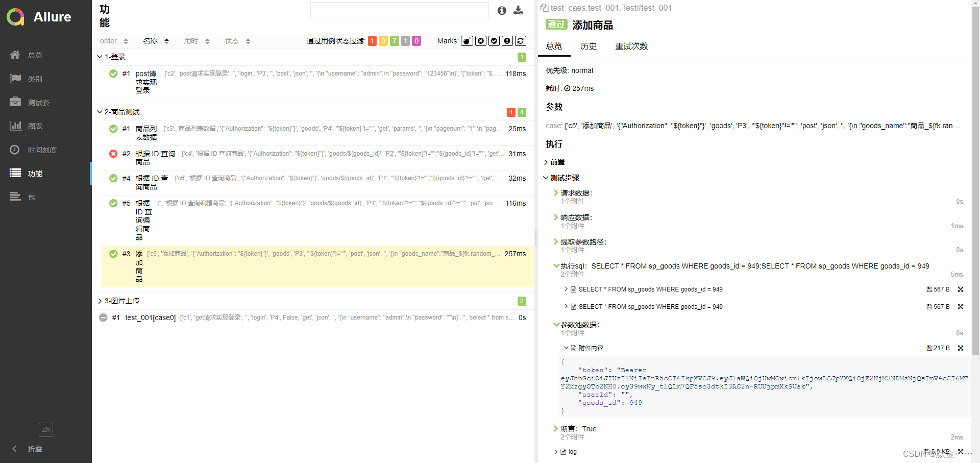Viewport: 980px width, 463px height.
Task: Select skipped test test_001[case0]
Action: [313, 318]
